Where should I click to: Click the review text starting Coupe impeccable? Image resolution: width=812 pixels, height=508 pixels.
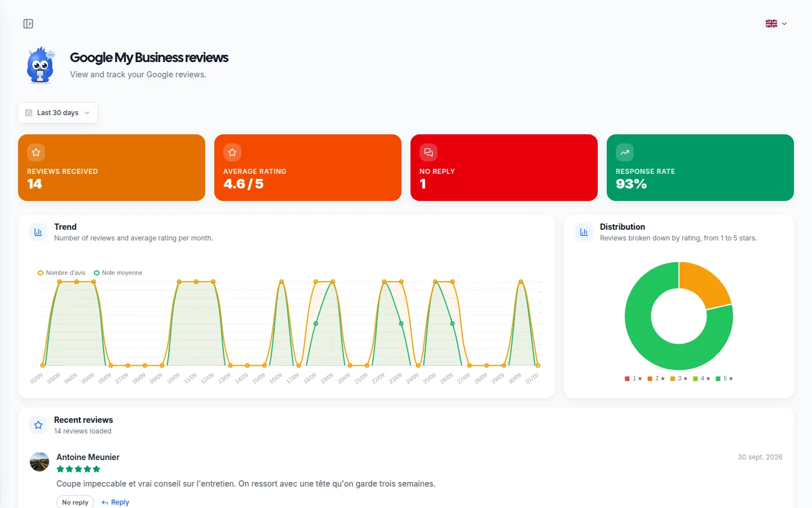[246, 484]
